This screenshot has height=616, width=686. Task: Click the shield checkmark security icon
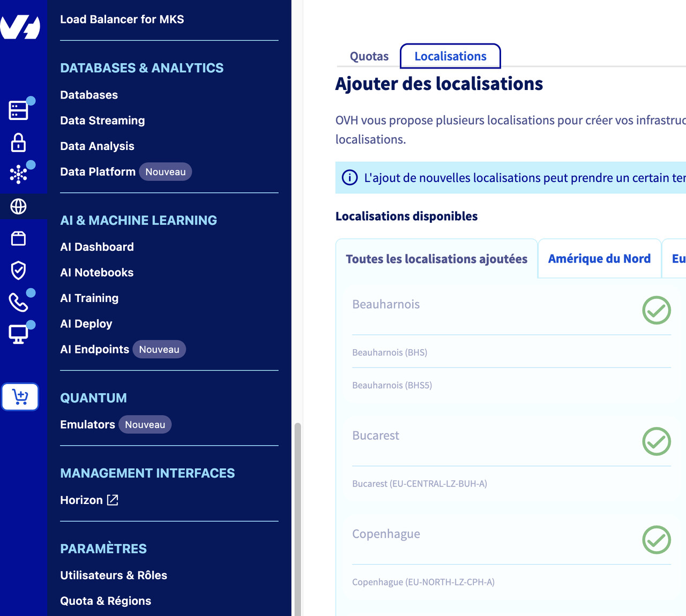click(19, 271)
